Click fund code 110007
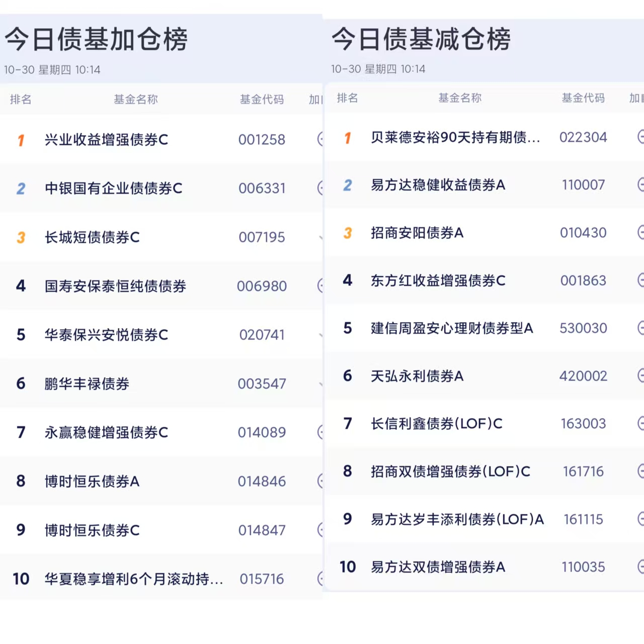 (x=583, y=185)
